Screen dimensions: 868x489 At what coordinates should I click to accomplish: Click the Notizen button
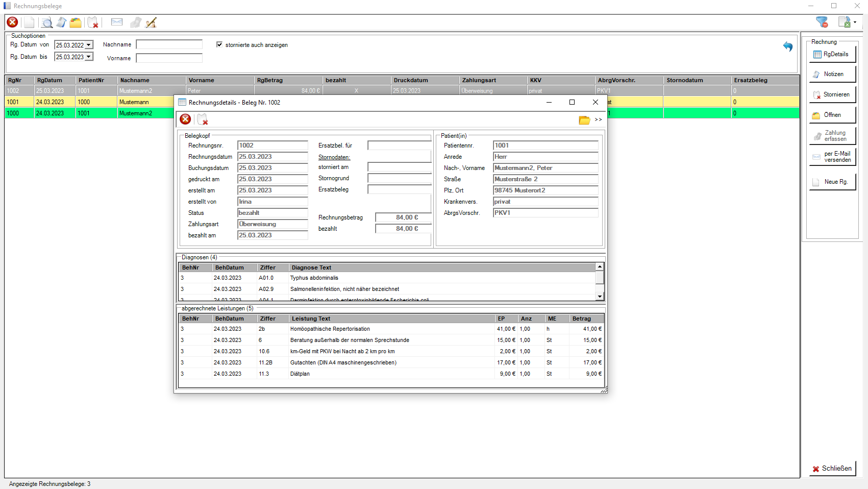click(x=832, y=74)
